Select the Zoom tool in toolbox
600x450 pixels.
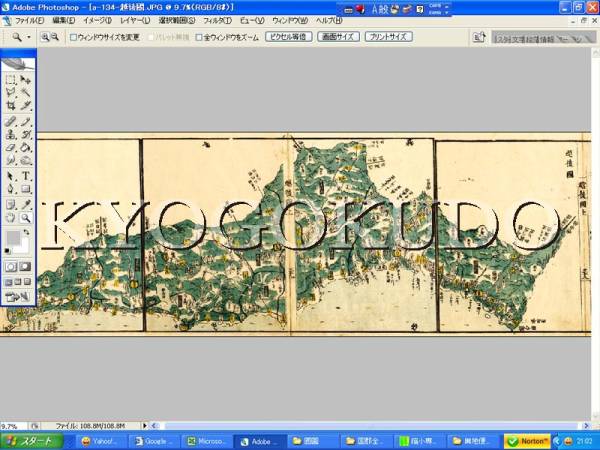point(25,218)
